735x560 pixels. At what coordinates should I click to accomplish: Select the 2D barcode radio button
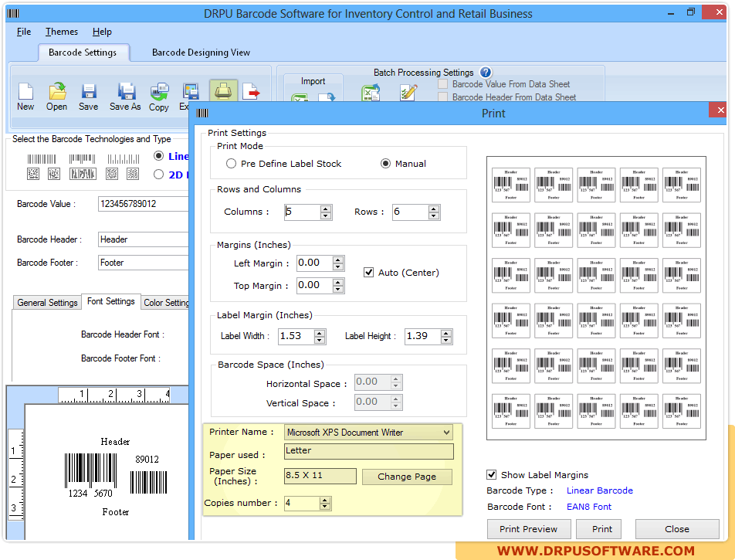(159, 175)
